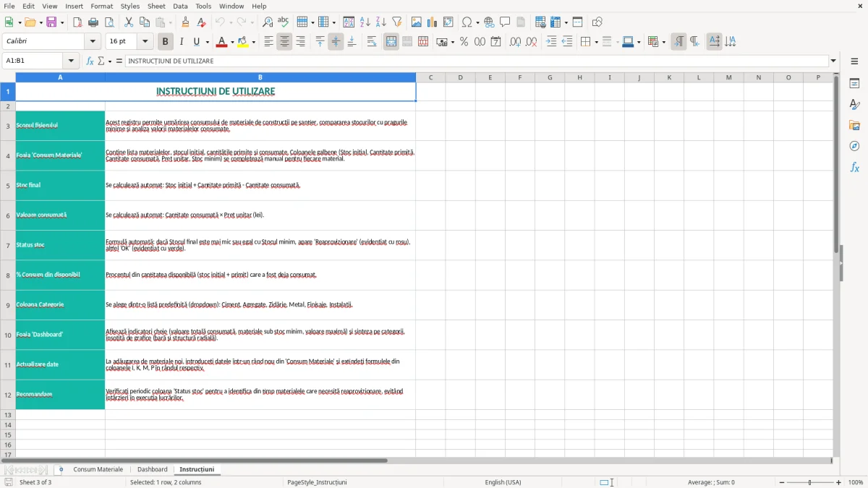This screenshot has height=488, width=868.
Task: Toggle Bold formatting
Action: coord(165,42)
